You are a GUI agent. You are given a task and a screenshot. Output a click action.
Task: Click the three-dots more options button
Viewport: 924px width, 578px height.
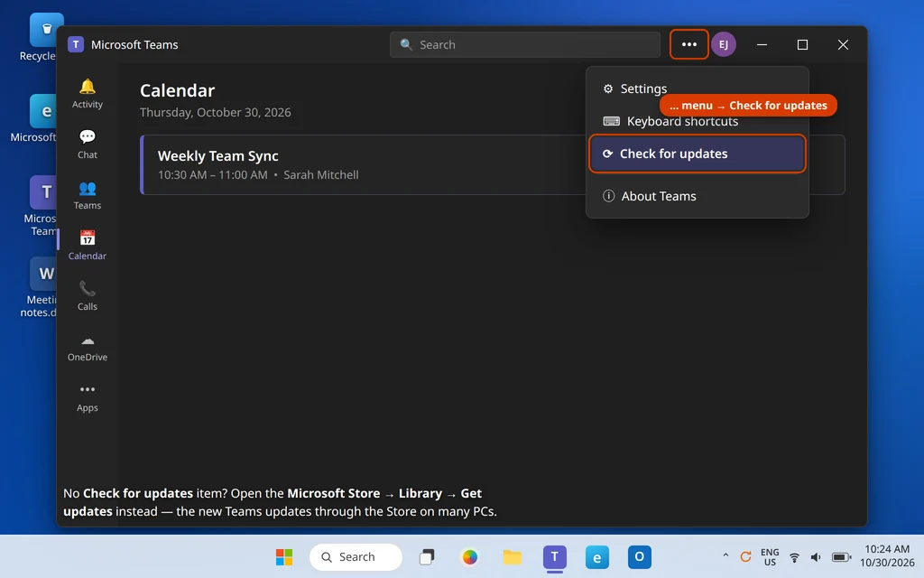point(688,44)
